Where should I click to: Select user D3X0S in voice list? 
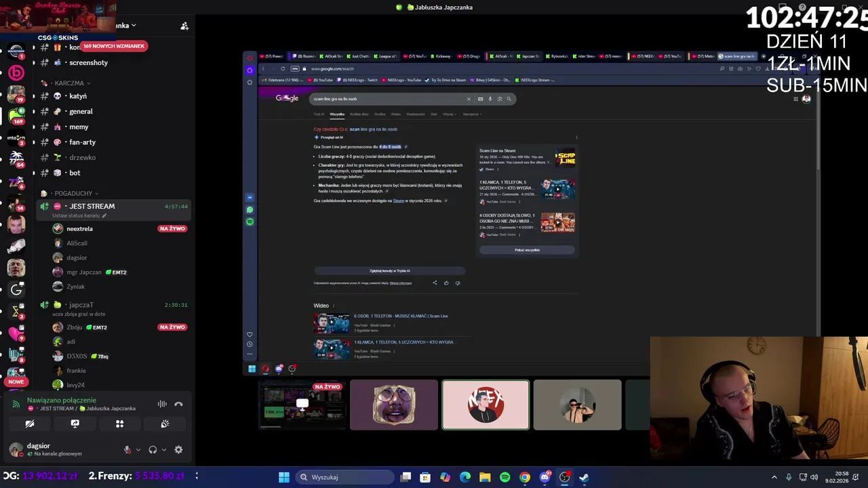tap(77, 357)
